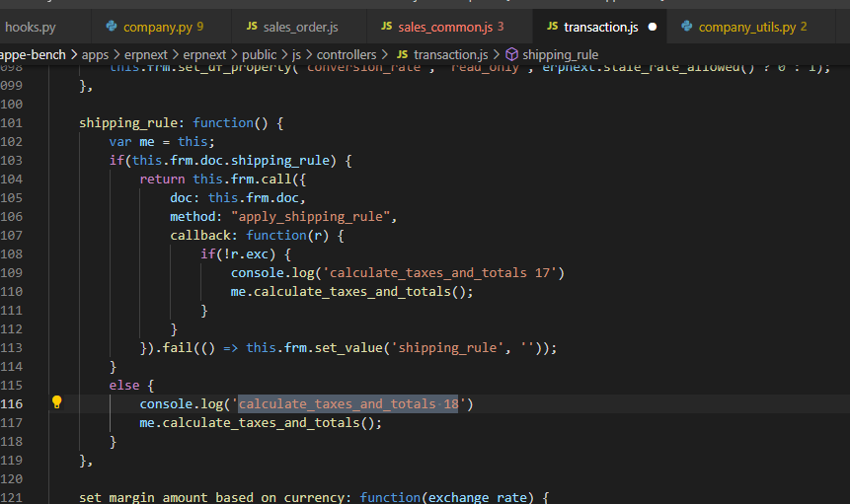Click 'me.calculate_taxes_and_totals();' on line 117

click(261, 423)
